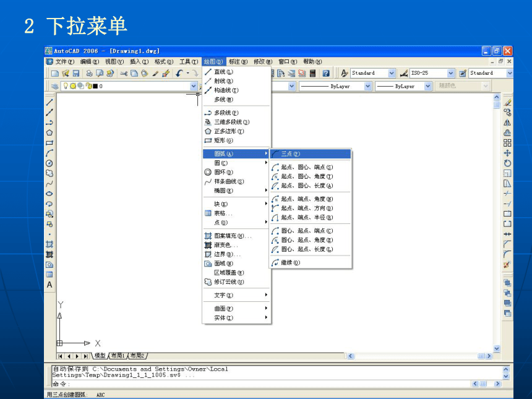Click the Explode tool in right toolbar
Viewport: 532px width, 399px height.
[x=507, y=265]
